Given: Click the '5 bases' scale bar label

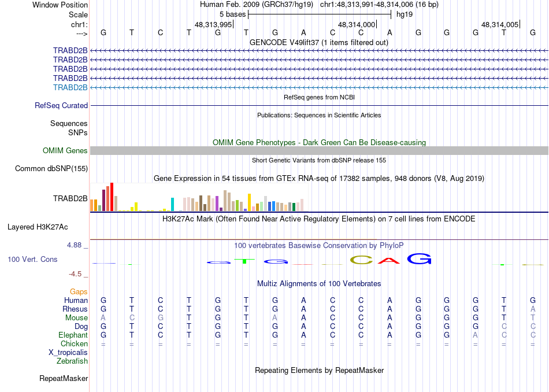Looking at the screenshot, I should pyautogui.click(x=232, y=14).
